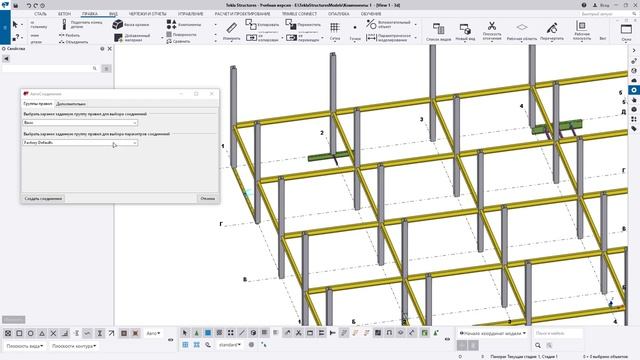
Task: Toggle the empty square end-point snap switch
Action: pos(19,333)
